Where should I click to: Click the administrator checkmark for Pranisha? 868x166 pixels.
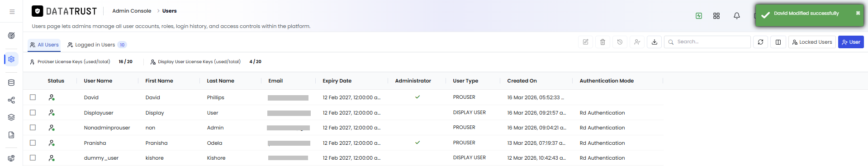click(417, 143)
